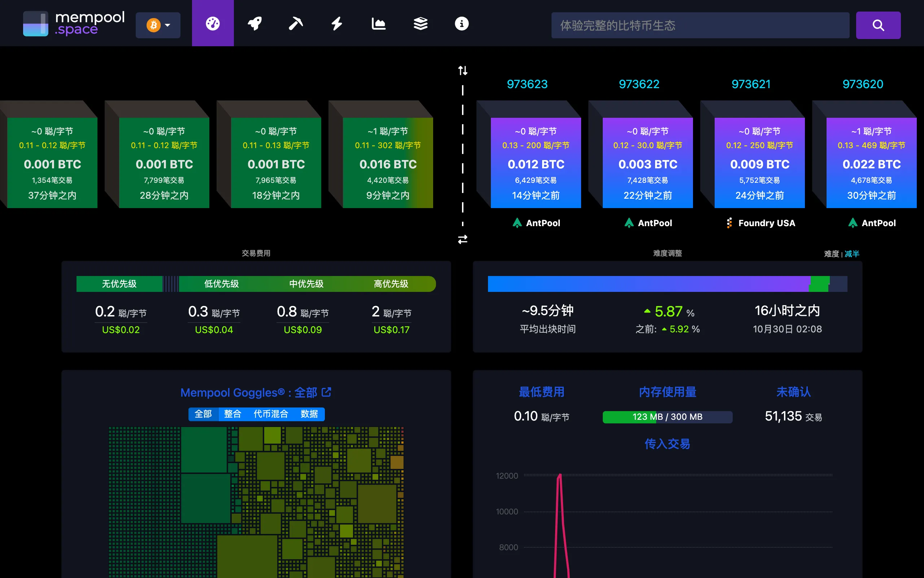
Task: Open pending block with 7,965 transactions
Action: point(276,163)
